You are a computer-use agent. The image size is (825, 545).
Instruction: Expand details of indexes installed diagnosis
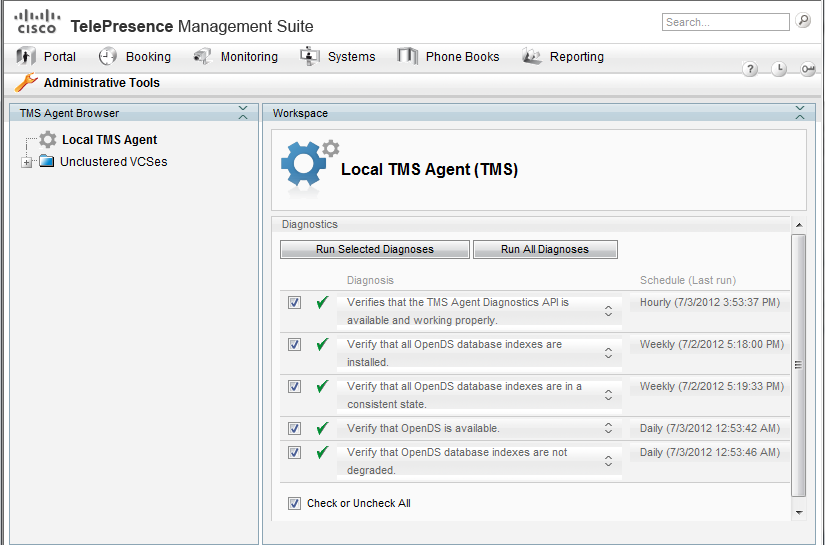pos(608,353)
